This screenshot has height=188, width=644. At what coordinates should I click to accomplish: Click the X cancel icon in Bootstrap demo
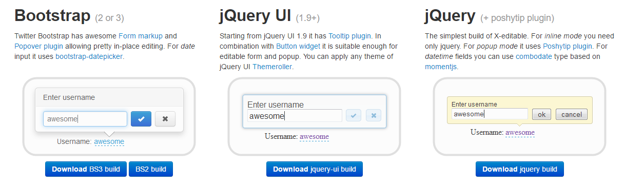tap(165, 119)
